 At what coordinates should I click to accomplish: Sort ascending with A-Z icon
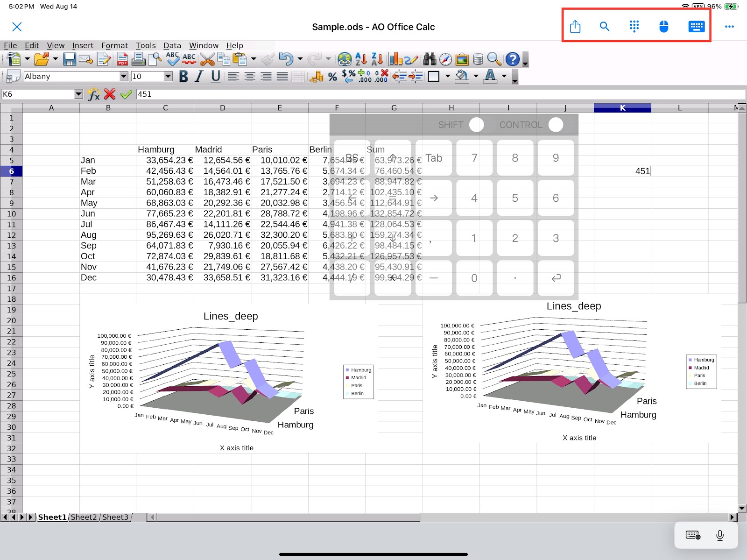361,59
